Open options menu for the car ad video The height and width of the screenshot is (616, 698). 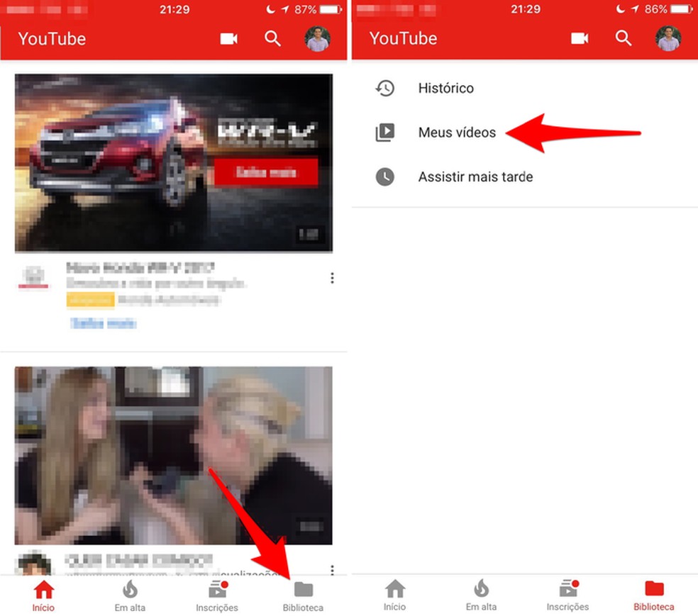point(332,278)
